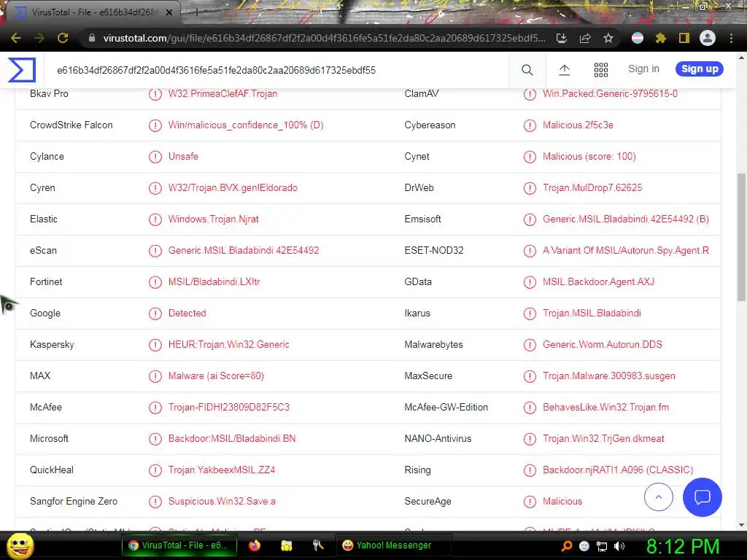
Task: Select 'Win/malicious_confidence_100% (D)' text
Action: [x=246, y=125]
